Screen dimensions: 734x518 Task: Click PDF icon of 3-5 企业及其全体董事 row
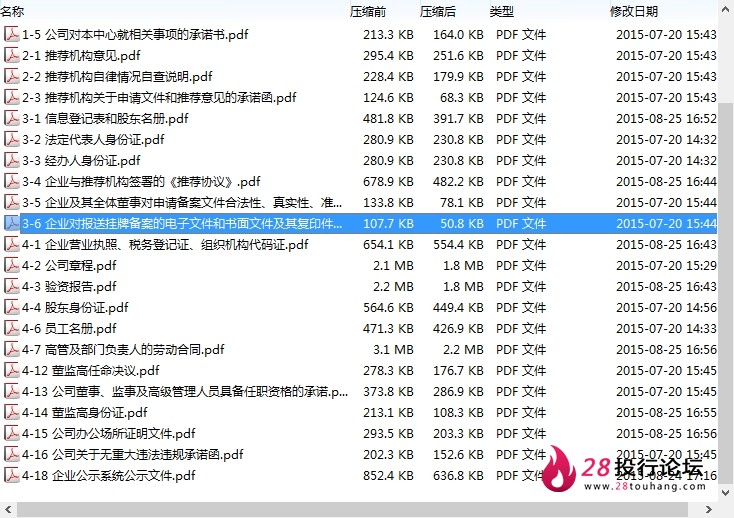pyautogui.click(x=11, y=202)
